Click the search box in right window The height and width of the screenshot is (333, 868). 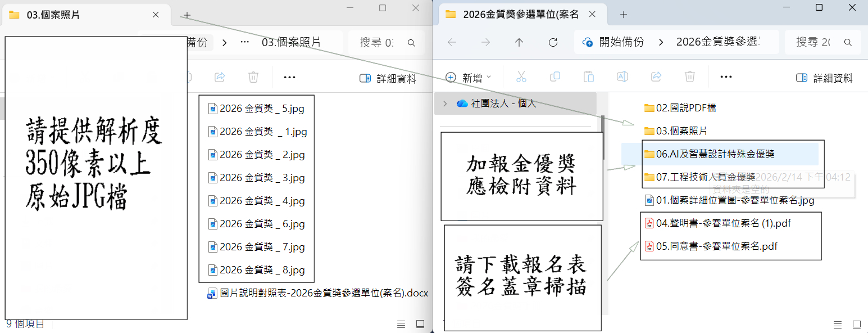pyautogui.click(x=820, y=42)
